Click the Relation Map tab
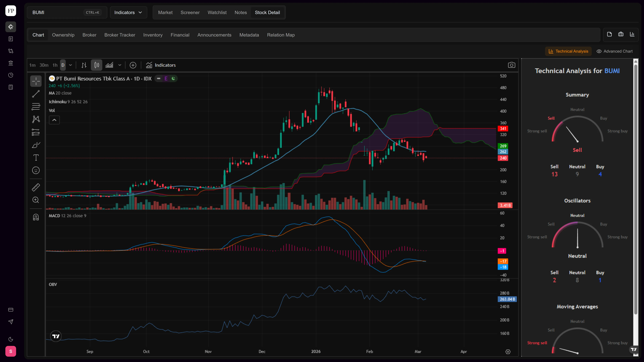644x362 pixels. pyautogui.click(x=281, y=35)
